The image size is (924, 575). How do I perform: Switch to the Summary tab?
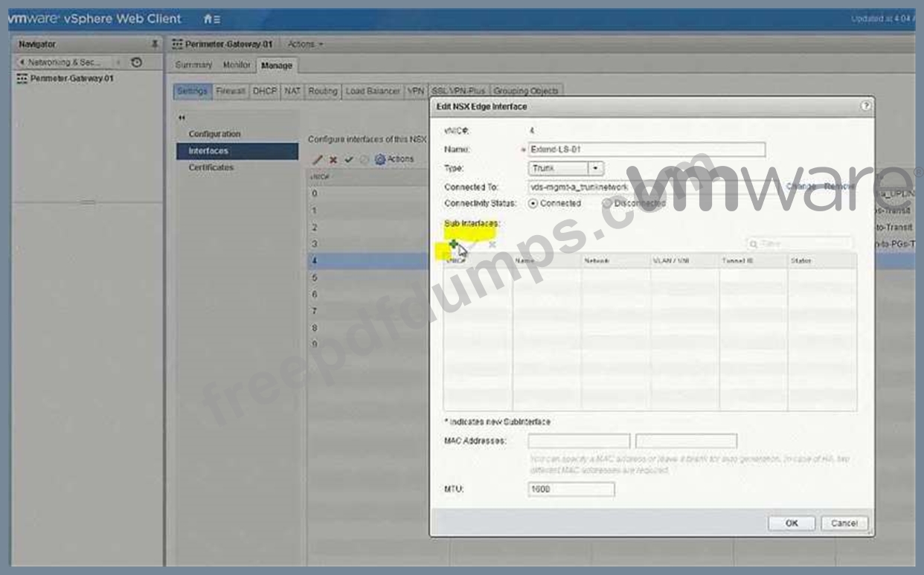click(x=193, y=65)
